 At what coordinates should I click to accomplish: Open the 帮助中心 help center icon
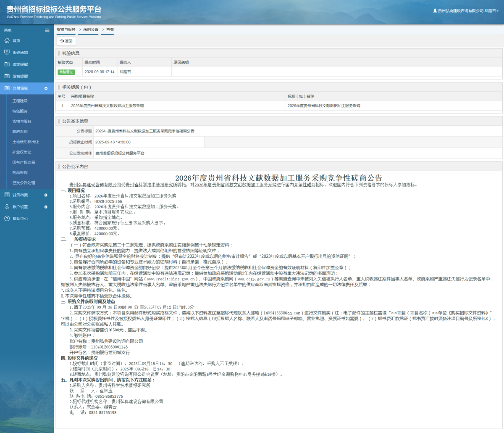click(x=7, y=218)
